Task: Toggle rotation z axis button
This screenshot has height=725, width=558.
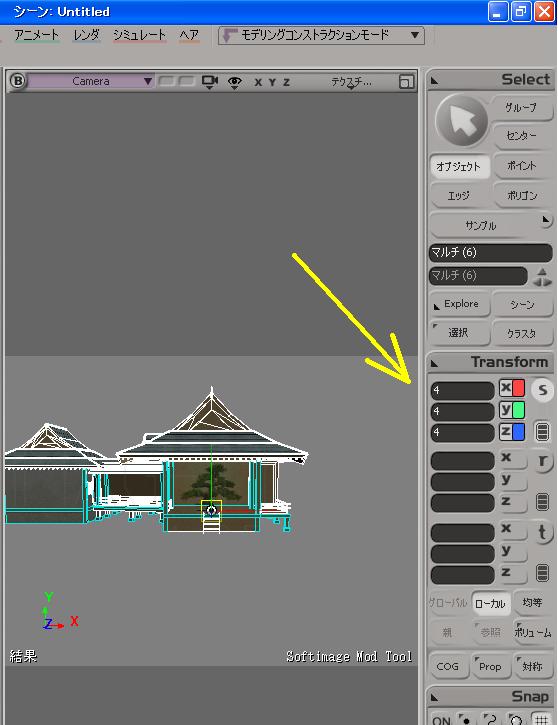Action: tap(512, 502)
